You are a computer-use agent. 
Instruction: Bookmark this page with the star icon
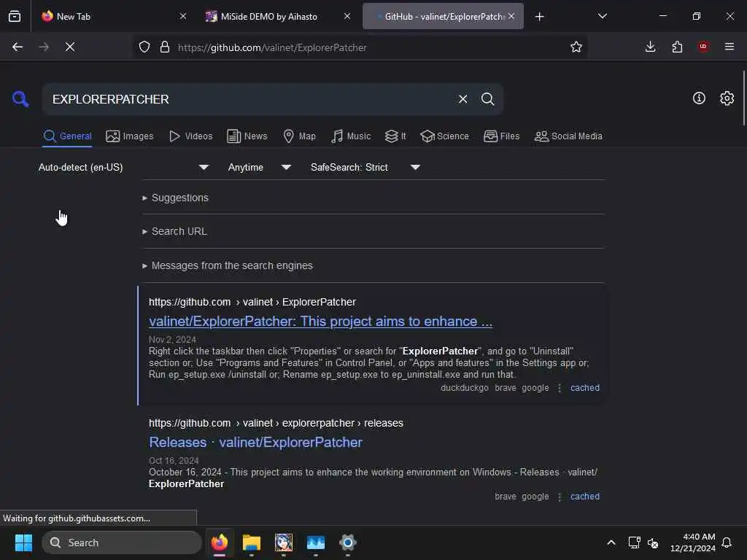576,47
